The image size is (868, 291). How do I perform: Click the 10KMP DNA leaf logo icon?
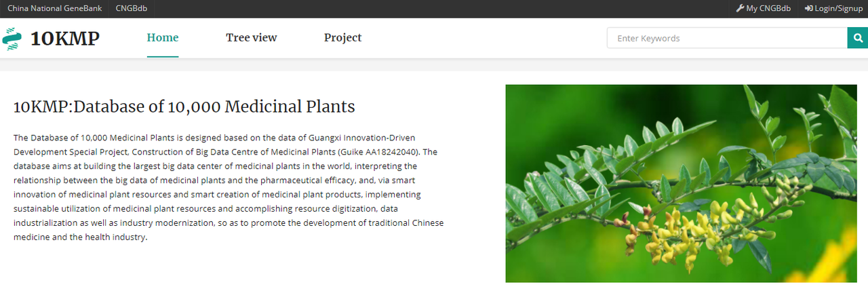[x=12, y=39]
